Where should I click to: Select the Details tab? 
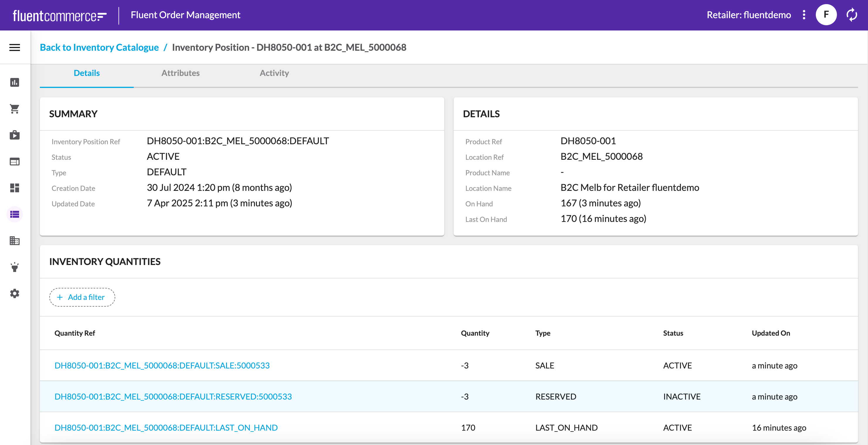[x=87, y=73]
